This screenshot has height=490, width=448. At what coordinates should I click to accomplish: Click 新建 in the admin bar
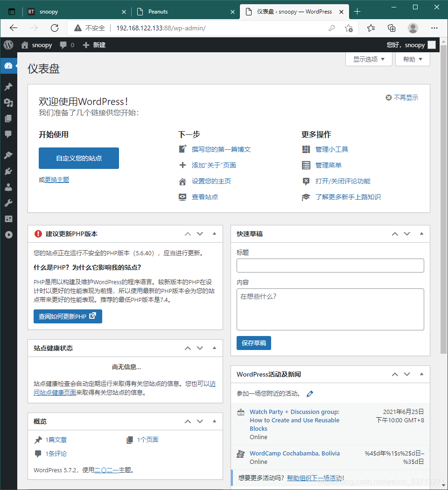pos(94,45)
